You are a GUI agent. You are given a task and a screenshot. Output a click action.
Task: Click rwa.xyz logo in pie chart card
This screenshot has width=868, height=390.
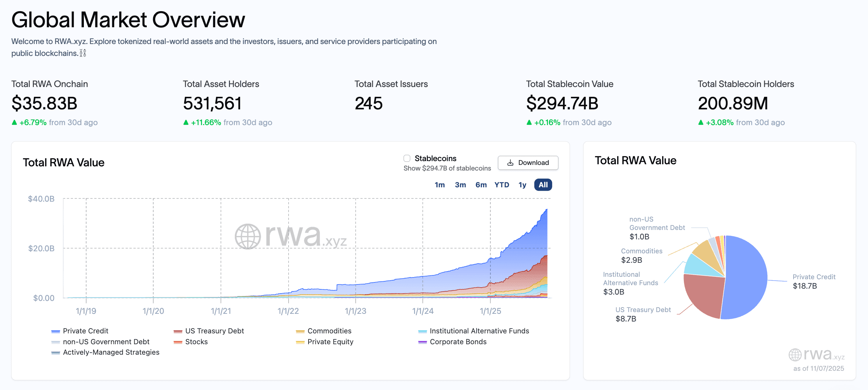pyautogui.click(x=816, y=355)
